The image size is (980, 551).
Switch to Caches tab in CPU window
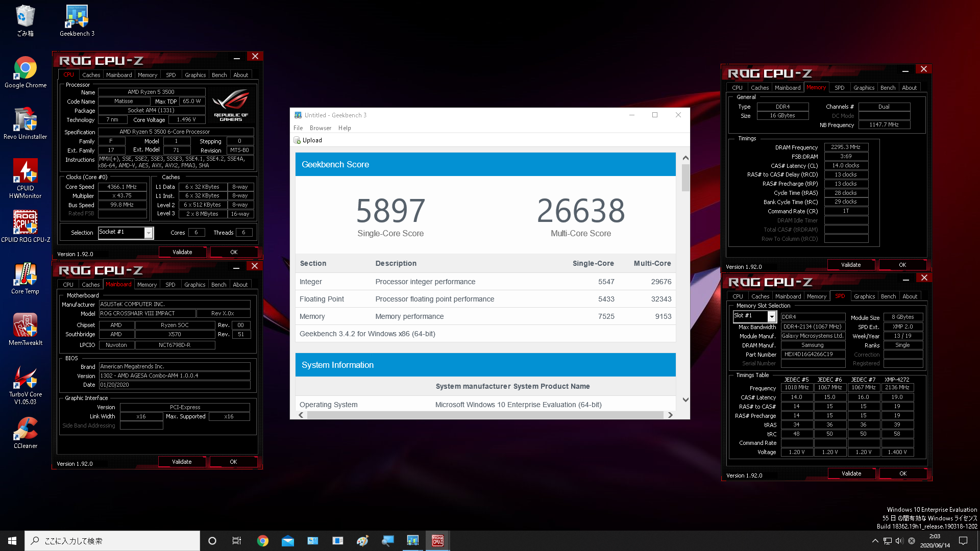tap(91, 75)
